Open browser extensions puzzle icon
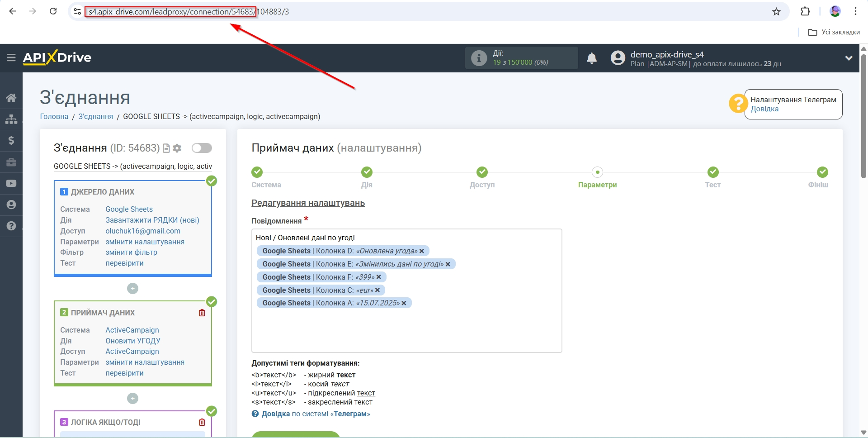 click(805, 11)
